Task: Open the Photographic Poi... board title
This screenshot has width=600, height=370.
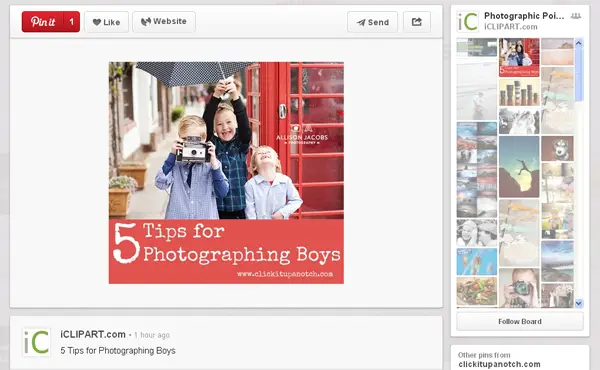Action: coord(524,16)
